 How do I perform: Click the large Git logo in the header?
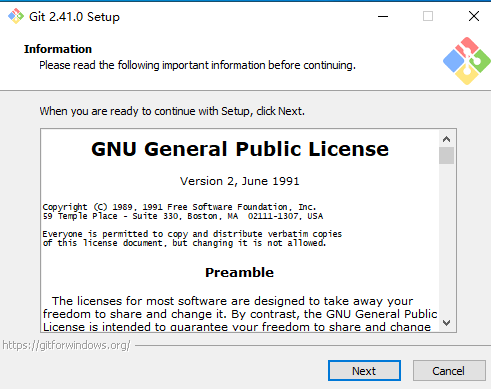pos(467,61)
